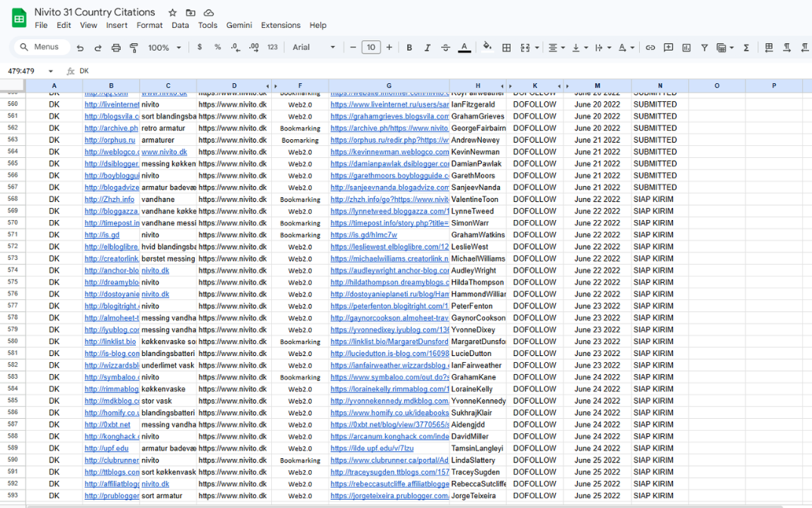Click the Print icon

click(116, 48)
